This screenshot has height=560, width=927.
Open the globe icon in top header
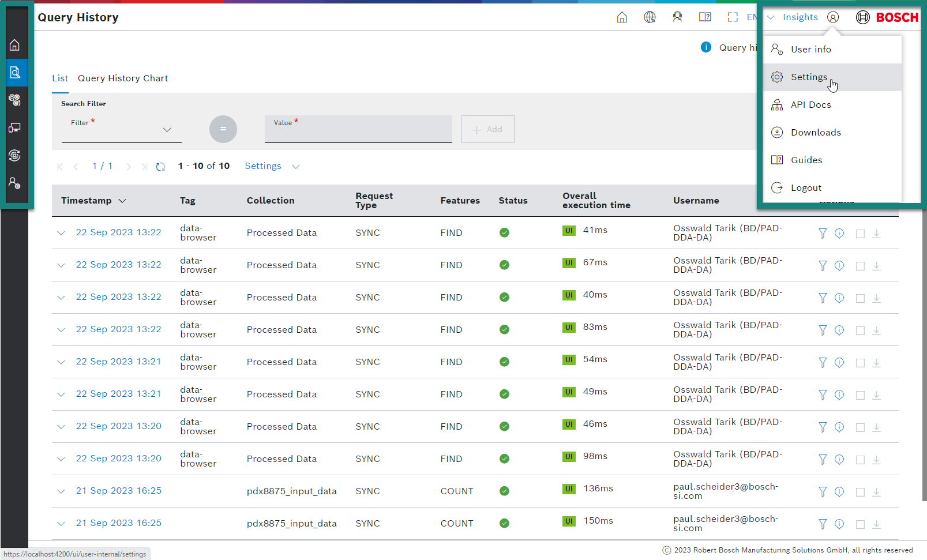[x=650, y=17]
